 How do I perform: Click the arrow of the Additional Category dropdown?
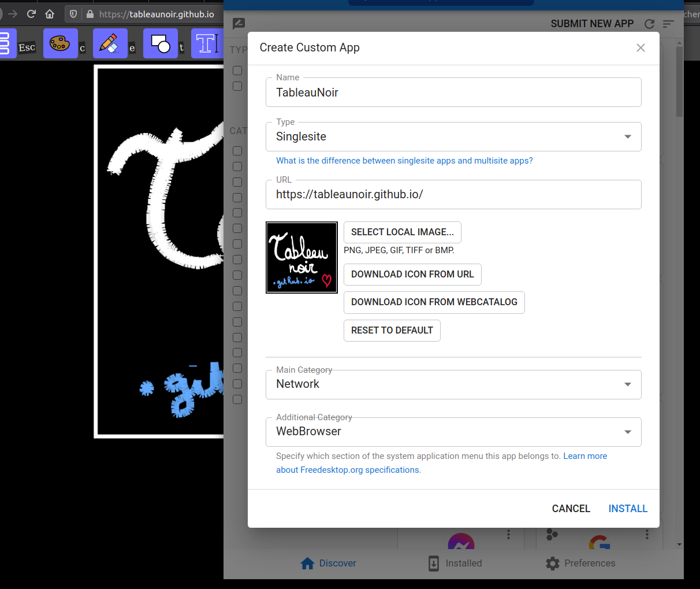coord(628,432)
